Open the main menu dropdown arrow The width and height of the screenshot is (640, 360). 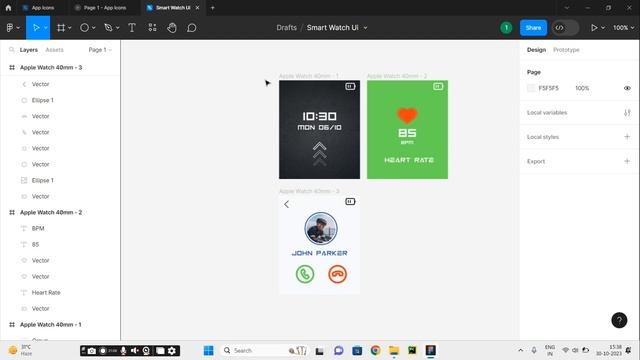coord(18,28)
